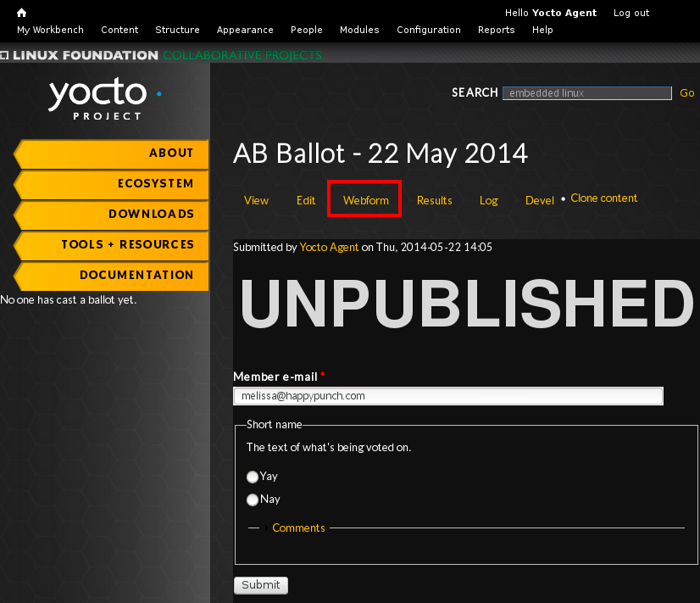The width and height of the screenshot is (700, 603).
Task: Open the Configuration admin menu
Action: (428, 30)
